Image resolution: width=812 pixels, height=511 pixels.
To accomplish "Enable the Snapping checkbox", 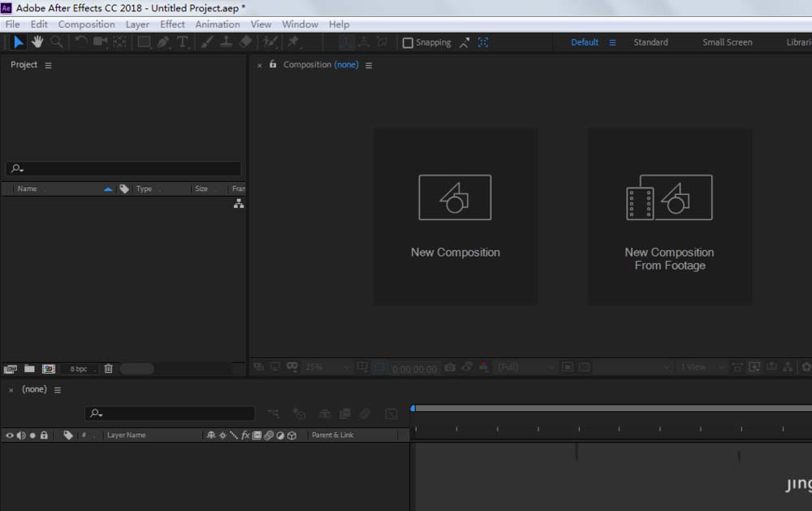I will (408, 43).
